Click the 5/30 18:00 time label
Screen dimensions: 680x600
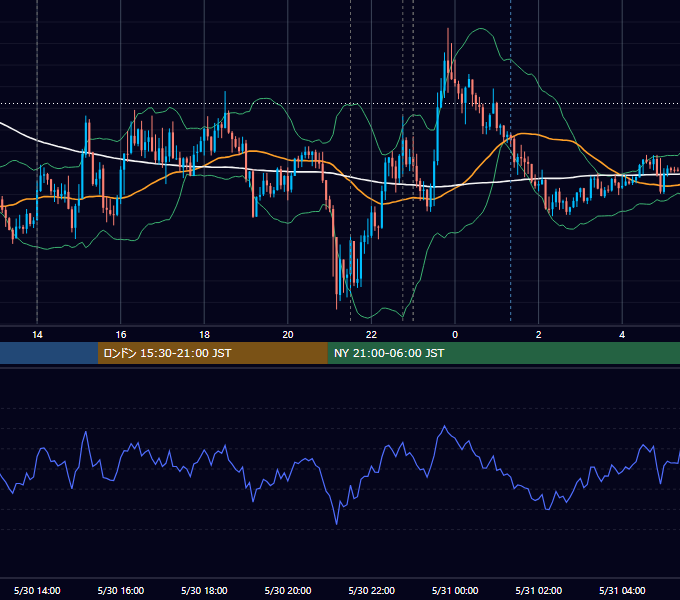pos(204,590)
